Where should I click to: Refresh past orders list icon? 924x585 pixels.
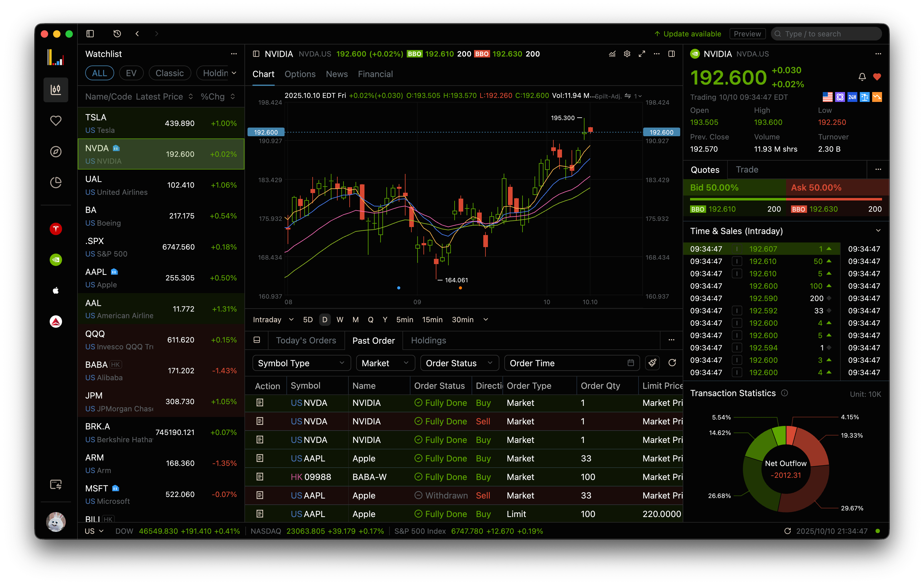coord(672,363)
